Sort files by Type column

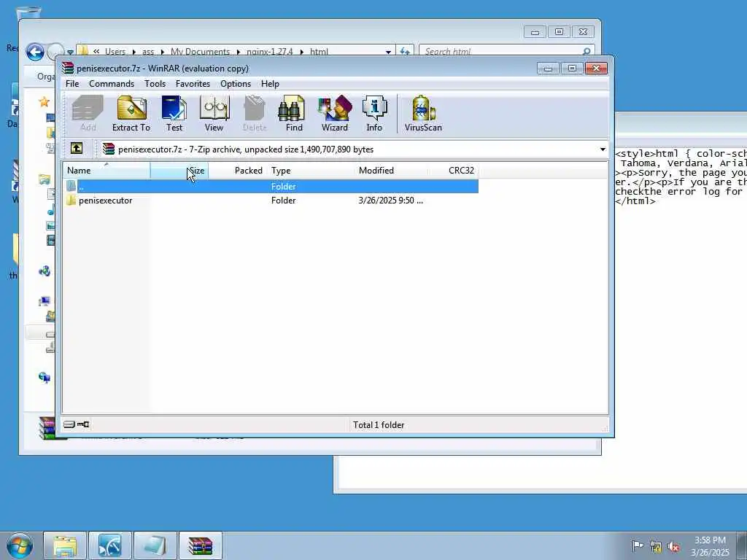click(311, 171)
